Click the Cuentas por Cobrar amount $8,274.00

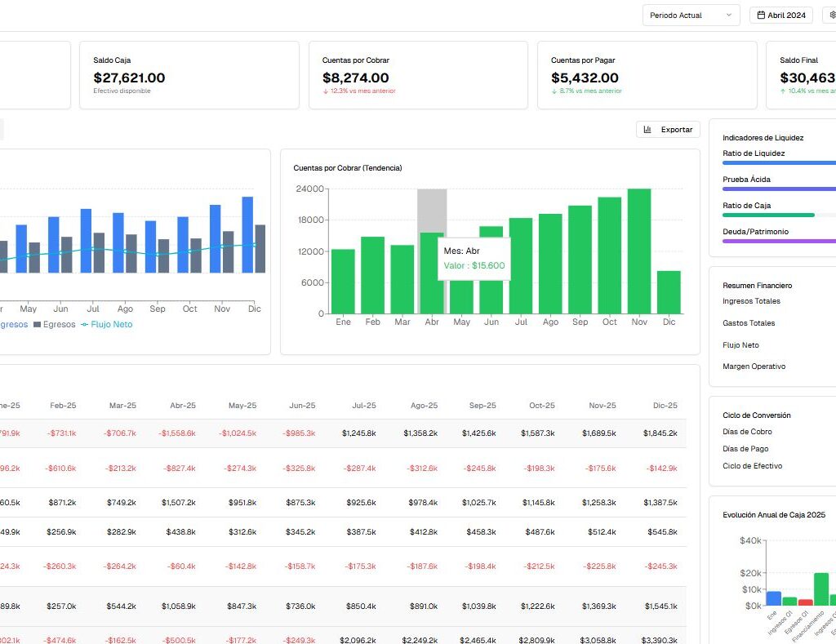356,78
